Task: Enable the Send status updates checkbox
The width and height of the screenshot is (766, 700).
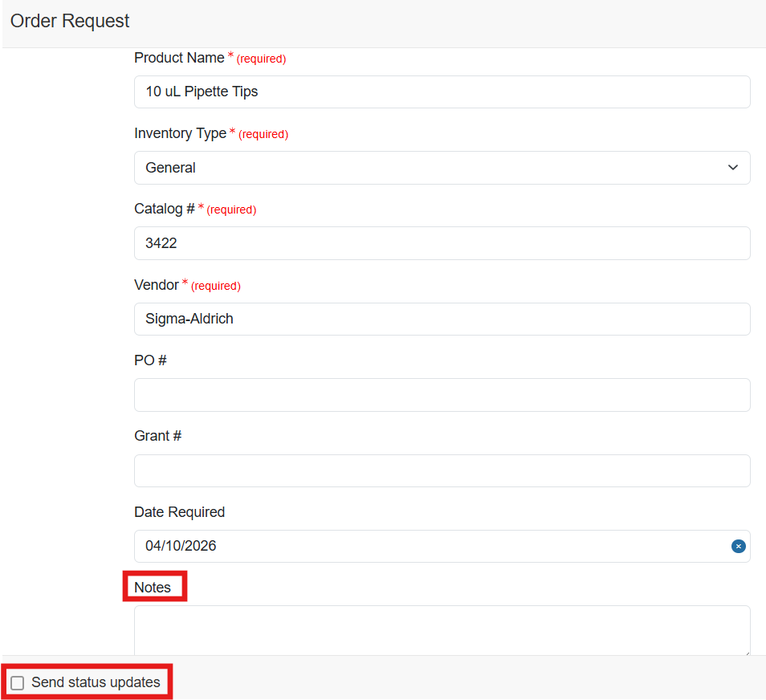Action: pos(18,683)
